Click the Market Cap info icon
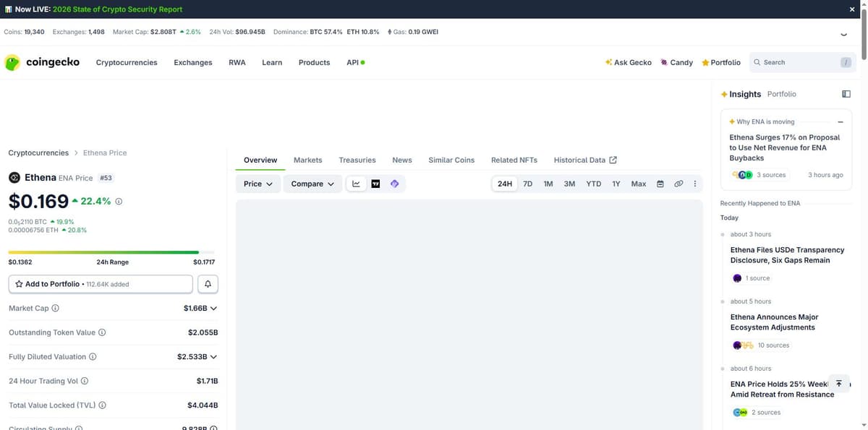 (56, 309)
